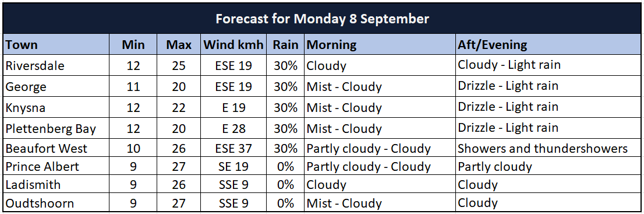Select the George town cell

pyautogui.click(x=56, y=86)
